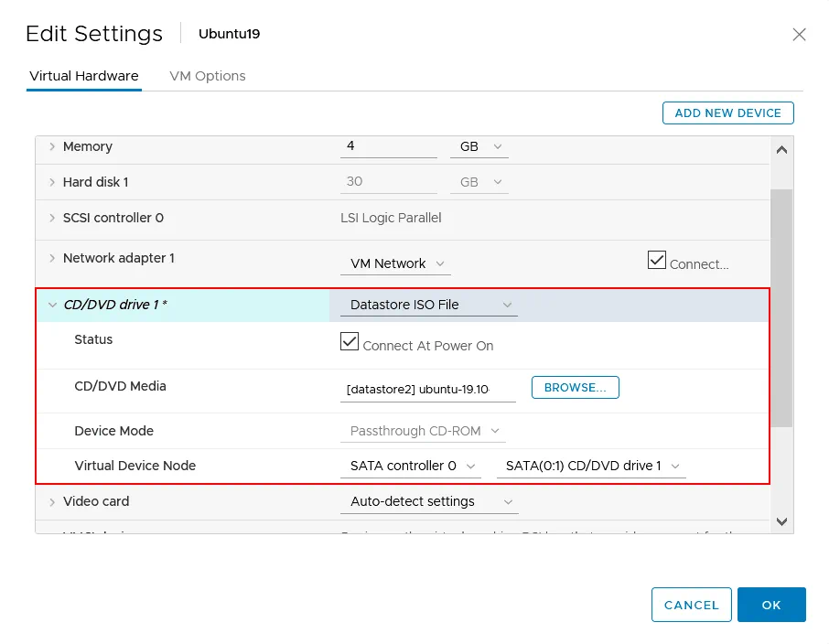Switch to the VM Options tab
Image resolution: width=829 pixels, height=644 pixels.
pyautogui.click(x=207, y=76)
